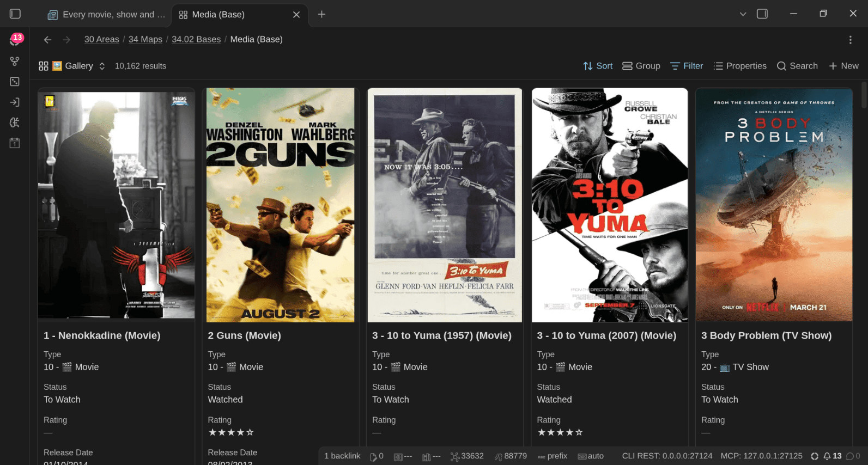Open the Sort options
This screenshot has width=868, height=465.
point(598,66)
